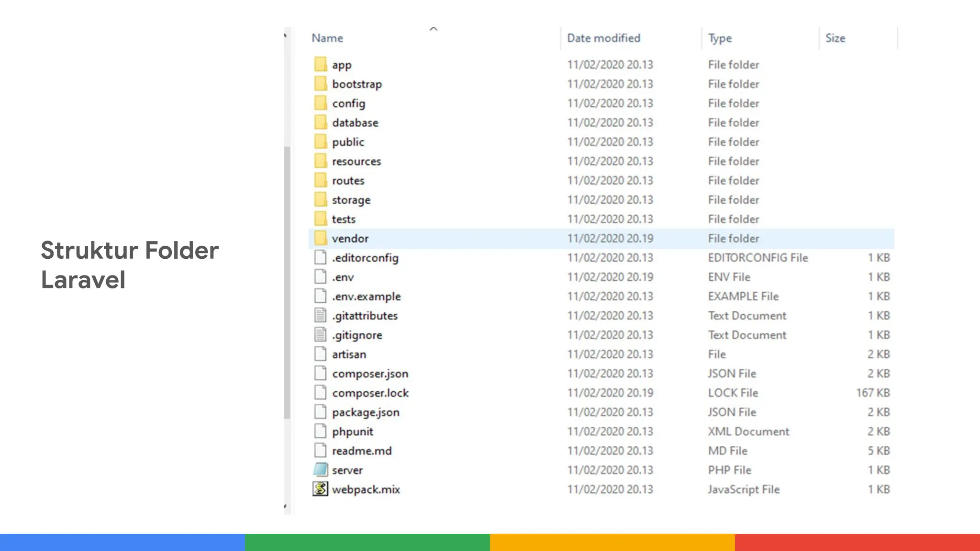The width and height of the screenshot is (980, 551).
Task: Click 'EDITORCONFIG File' type text
Action: point(758,258)
